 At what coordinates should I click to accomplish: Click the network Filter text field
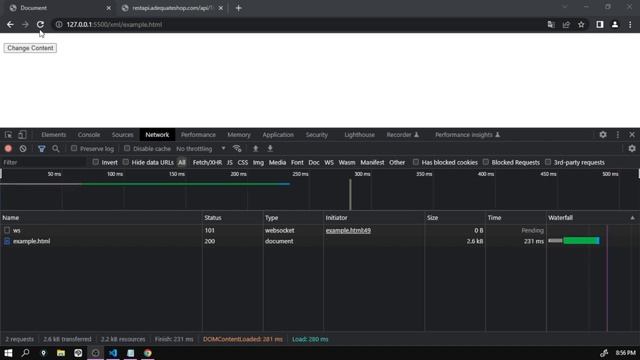(x=45, y=162)
